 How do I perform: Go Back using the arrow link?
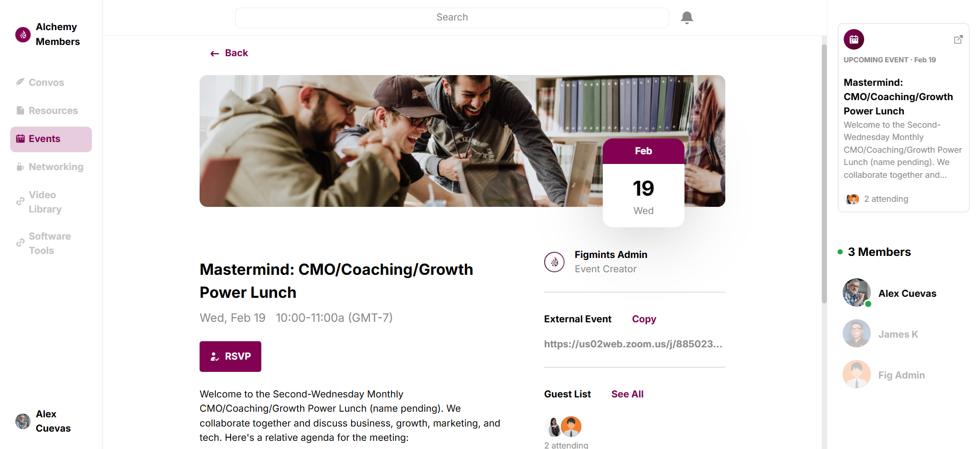229,53
